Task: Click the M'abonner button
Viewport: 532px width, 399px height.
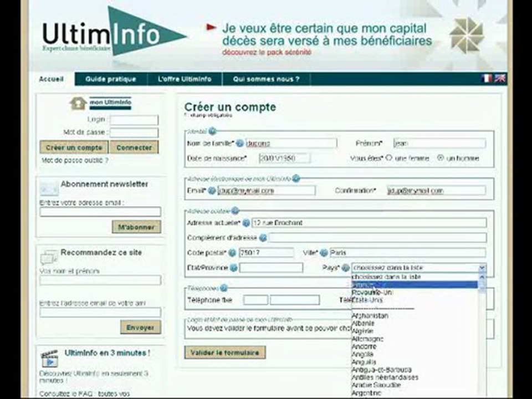Action: tap(136, 227)
